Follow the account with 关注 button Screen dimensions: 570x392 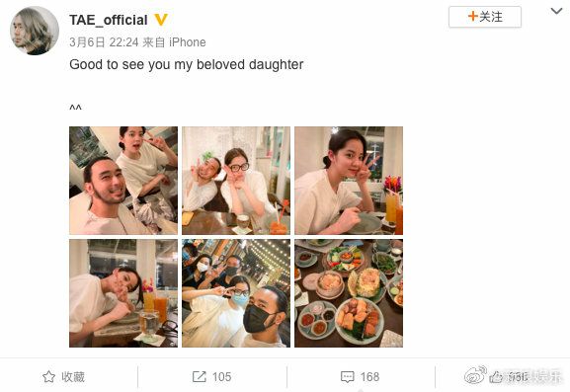click(485, 17)
